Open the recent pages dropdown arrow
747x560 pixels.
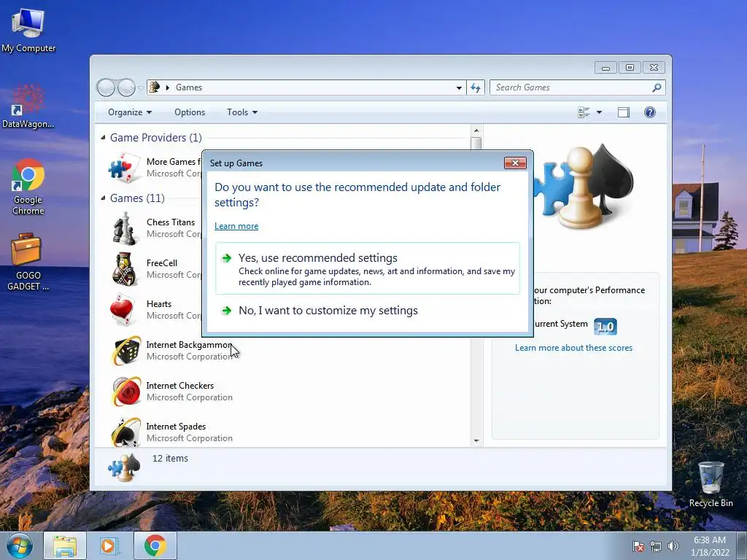click(141, 88)
